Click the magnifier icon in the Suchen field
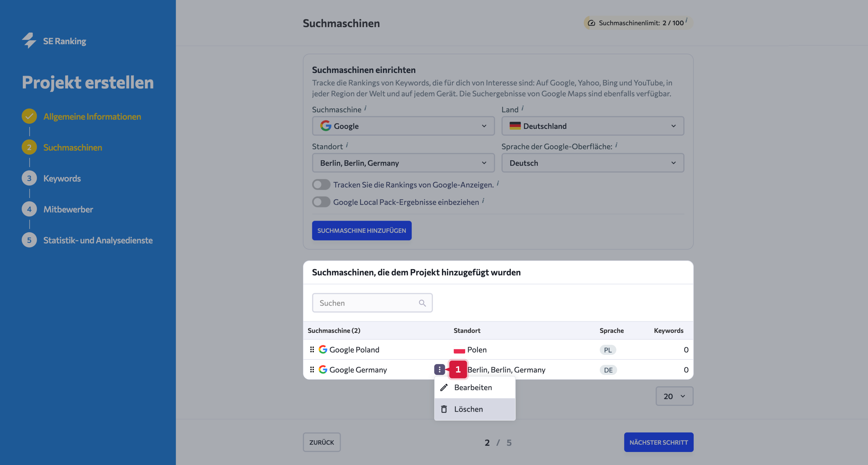Viewport: 868px width, 465px height. pyautogui.click(x=422, y=303)
